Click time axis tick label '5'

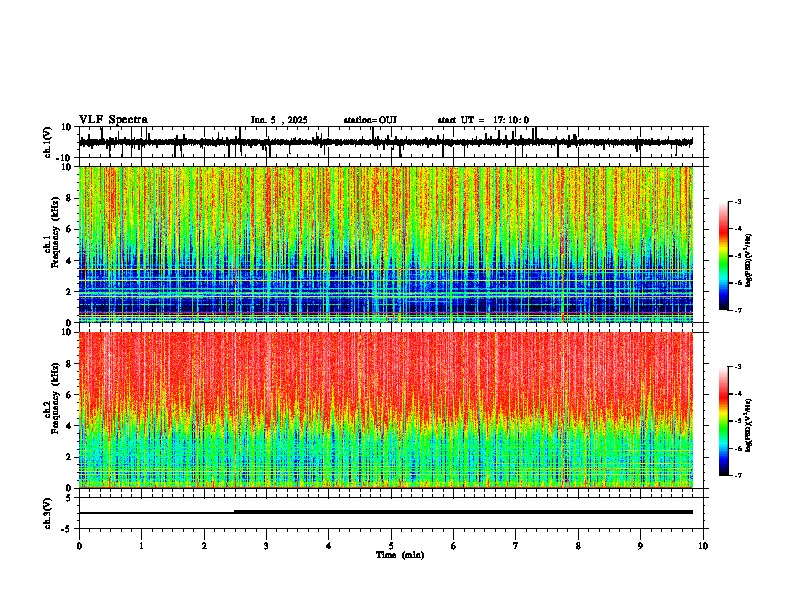click(x=391, y=546)
